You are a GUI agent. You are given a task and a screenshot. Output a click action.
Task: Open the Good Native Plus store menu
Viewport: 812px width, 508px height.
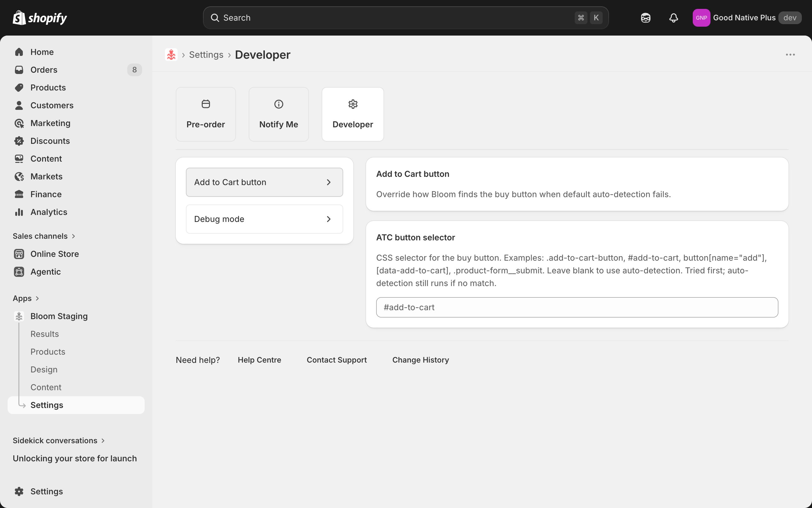[x=747, y=18]
